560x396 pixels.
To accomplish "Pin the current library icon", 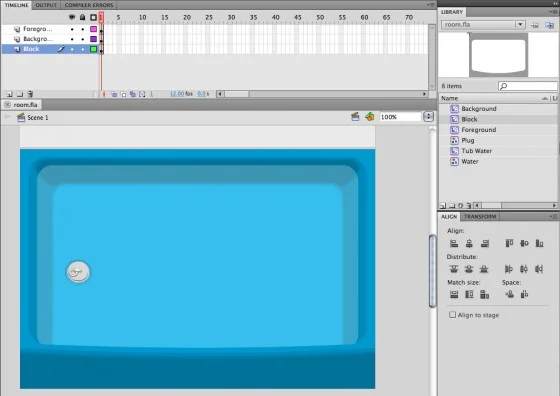I will tap(535, 25).
